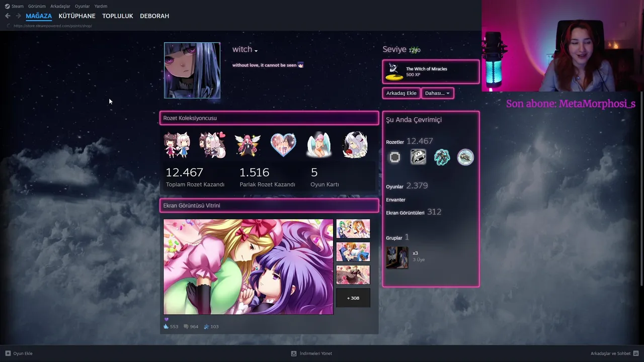Click the x3 group avatar image
The image size is (644, 362).
point(397,257)
